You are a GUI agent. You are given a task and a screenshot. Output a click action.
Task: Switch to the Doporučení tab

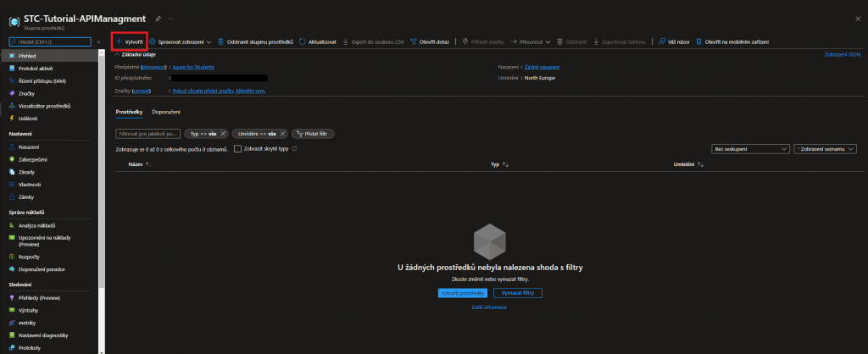166,112
